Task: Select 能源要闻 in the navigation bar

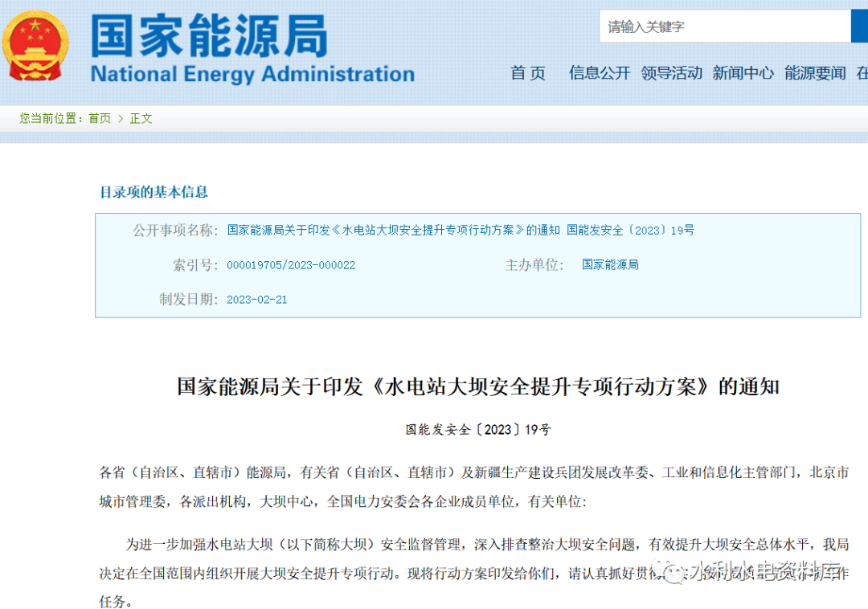Action: tap(815, 73)
